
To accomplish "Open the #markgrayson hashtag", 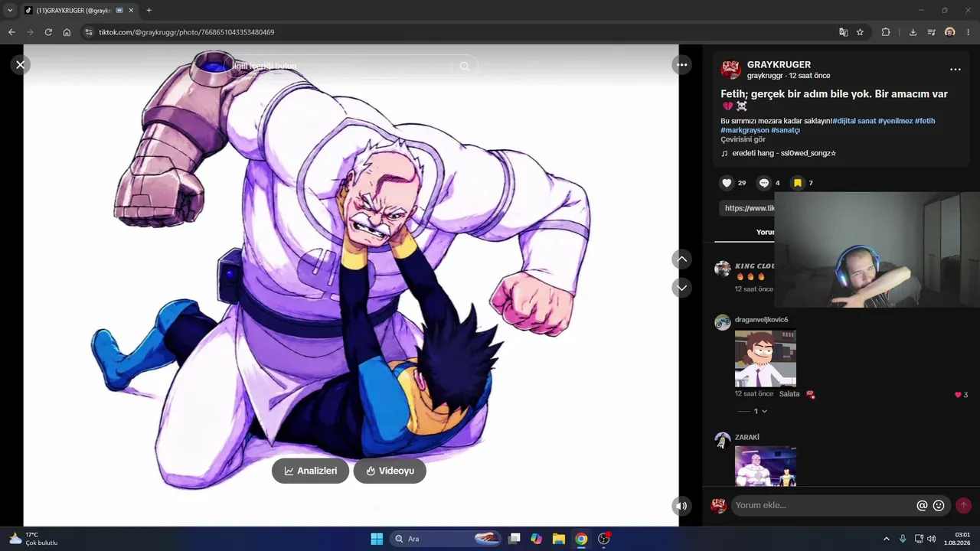I will pyautogui.click(x=745, y=130).
